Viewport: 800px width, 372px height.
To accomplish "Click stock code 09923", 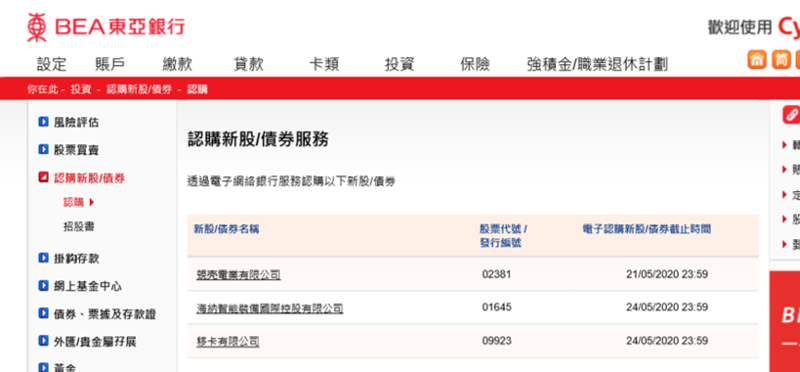I will point(496,340).
